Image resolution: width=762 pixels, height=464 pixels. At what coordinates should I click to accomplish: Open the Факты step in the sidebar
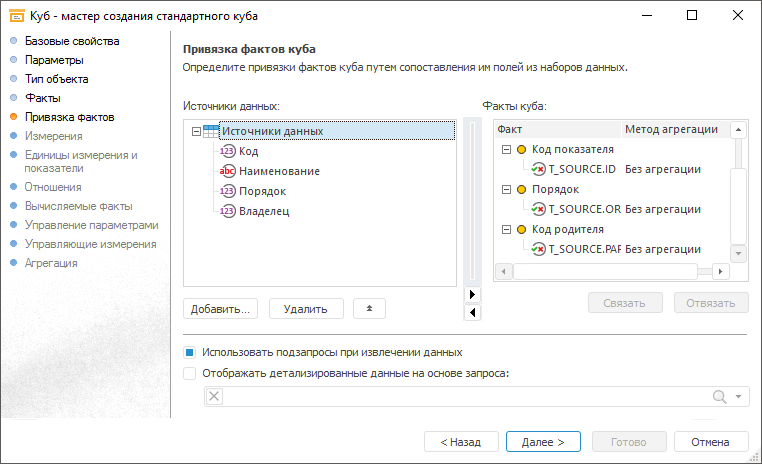point(43,98)
